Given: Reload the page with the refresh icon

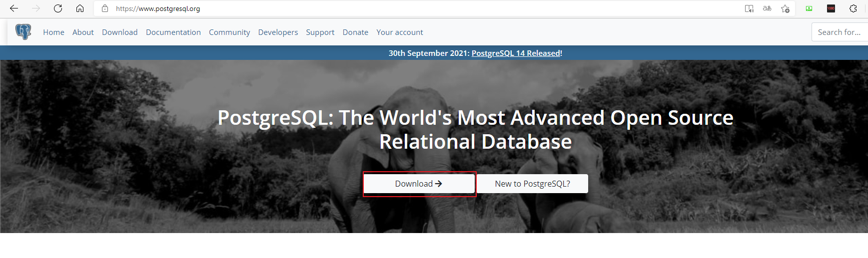Looking at the screenshot, I should click(x=58, y=8).
